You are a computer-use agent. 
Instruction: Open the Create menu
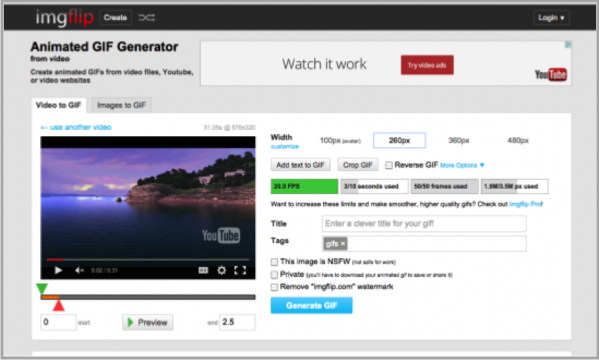coord(115,18)
